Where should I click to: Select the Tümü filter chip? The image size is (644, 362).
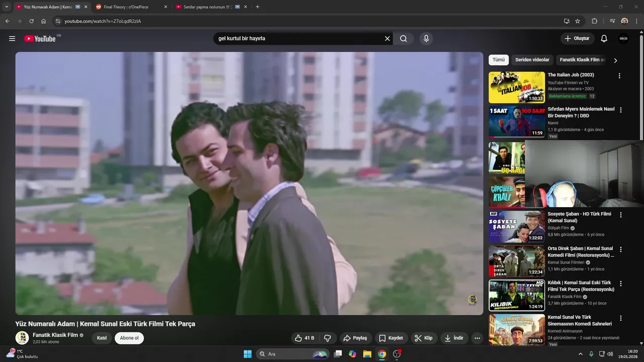(499, 60)
